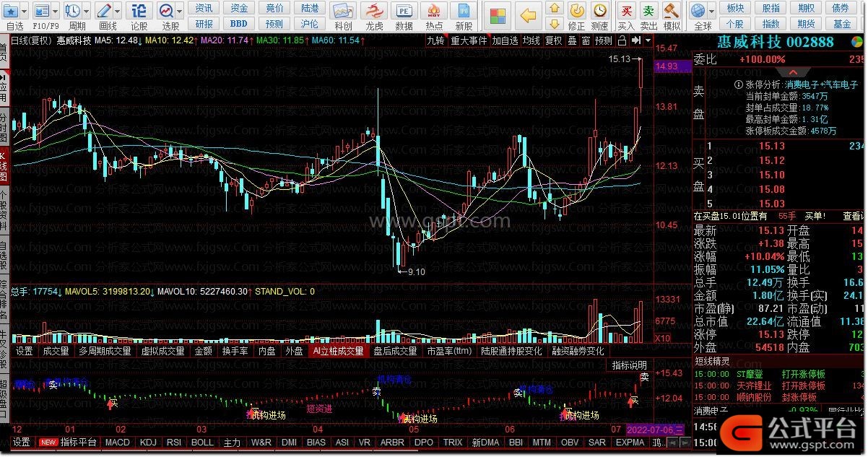The width and height of the screenshot is (868, 457).
Task: Toggle 窗 window mode in chart header
Action: point(586,40)
